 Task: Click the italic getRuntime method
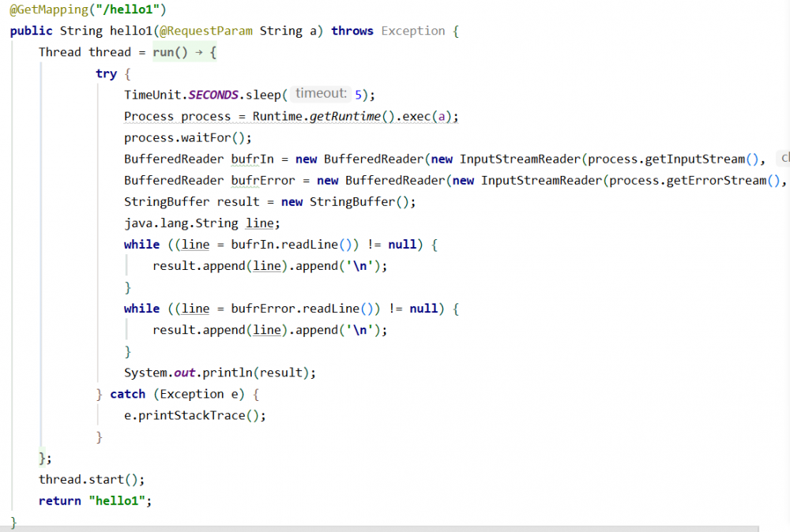345,117
